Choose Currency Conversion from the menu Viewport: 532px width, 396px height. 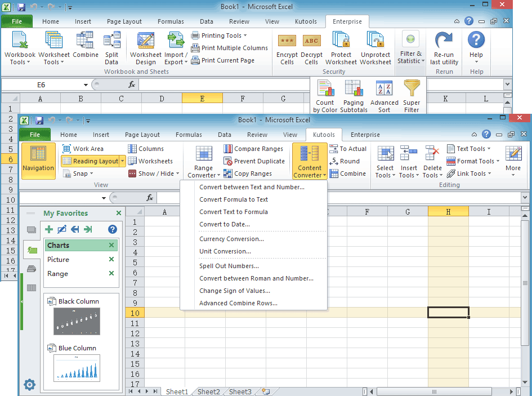[231, 239]
